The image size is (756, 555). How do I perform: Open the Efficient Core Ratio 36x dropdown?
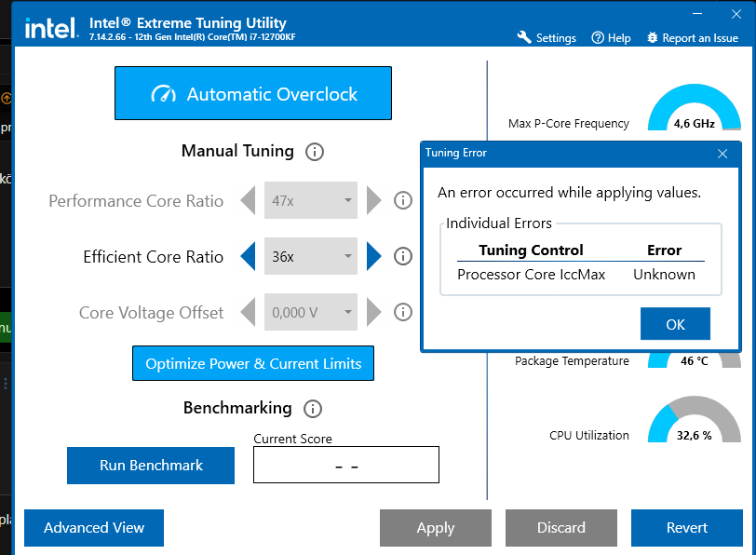tap(311, 256)
